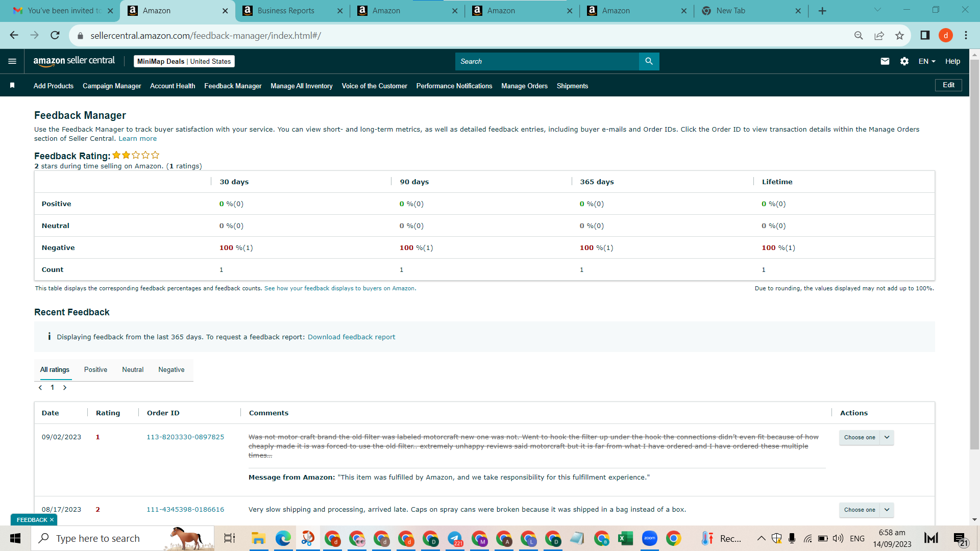Click the 365 days Count value 1
980x551 pixels.
582,270
